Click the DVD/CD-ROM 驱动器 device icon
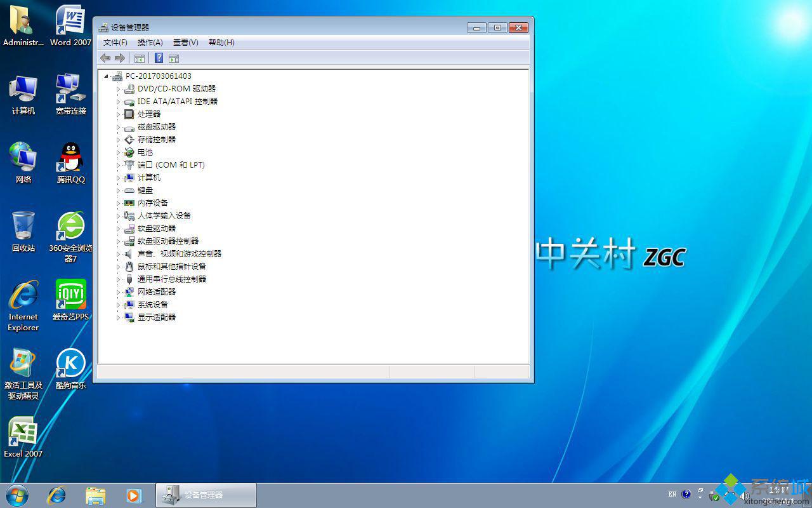Image resolution: width=812 pixels, height=508 pixels. click(x=129, y=88)
